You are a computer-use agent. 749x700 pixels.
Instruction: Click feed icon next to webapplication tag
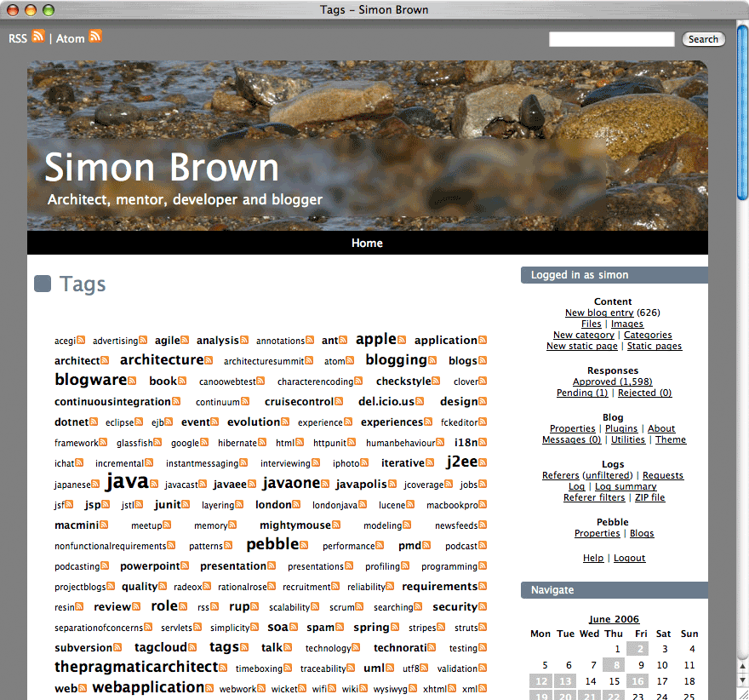click(x=209, y=688)
